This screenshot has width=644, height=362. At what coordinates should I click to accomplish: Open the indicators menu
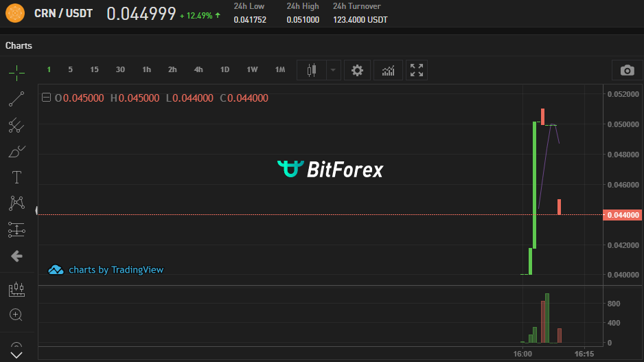(x=388, y=70)
